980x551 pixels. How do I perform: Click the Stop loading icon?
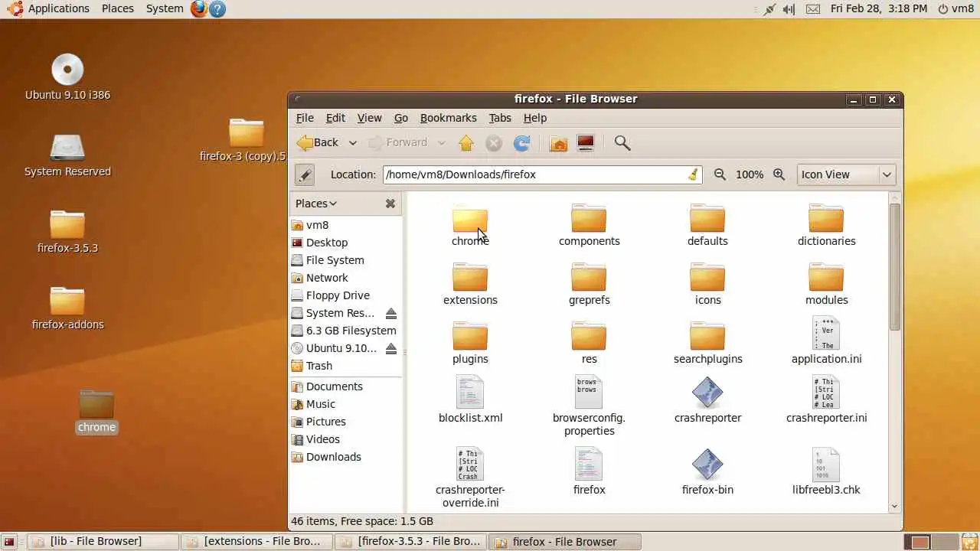tap(494, 143)
